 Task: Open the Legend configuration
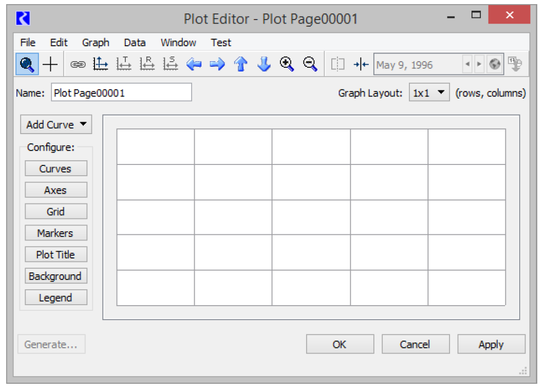tap(55, 297)
